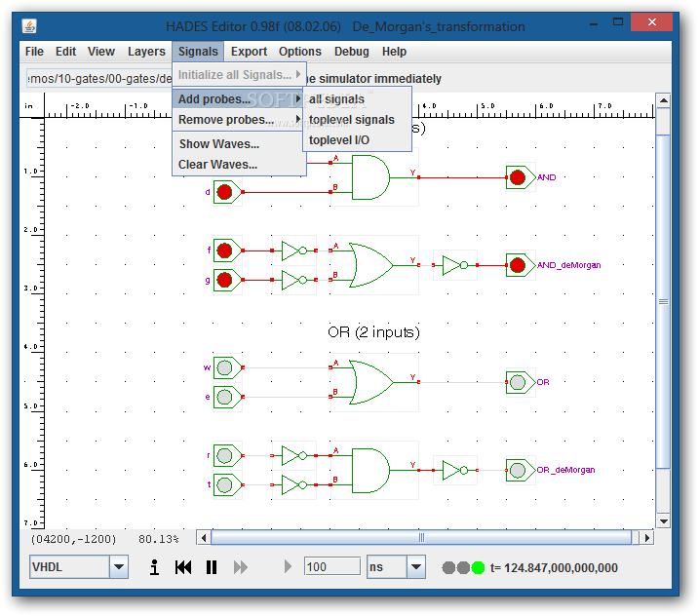Select 'toplevel signals' probe option
The width and height of the screenshot is (699, 616).
(x=357, y=120)
